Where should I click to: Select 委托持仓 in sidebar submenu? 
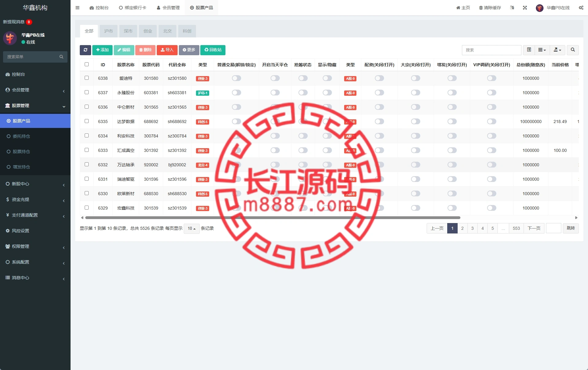point(35,136)
